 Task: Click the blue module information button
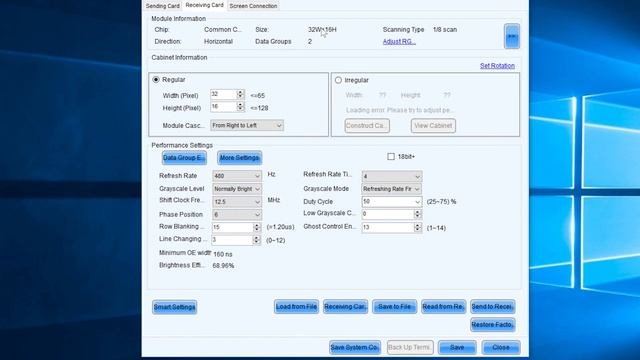click(x=512, y=36)
